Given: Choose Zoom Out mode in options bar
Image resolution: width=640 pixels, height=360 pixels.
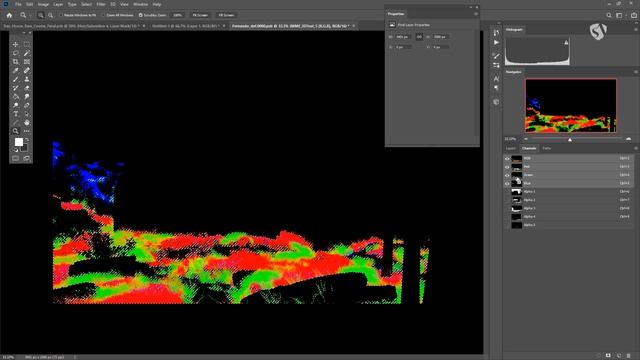Looking at the screenshot, I should tap(50, 15).
